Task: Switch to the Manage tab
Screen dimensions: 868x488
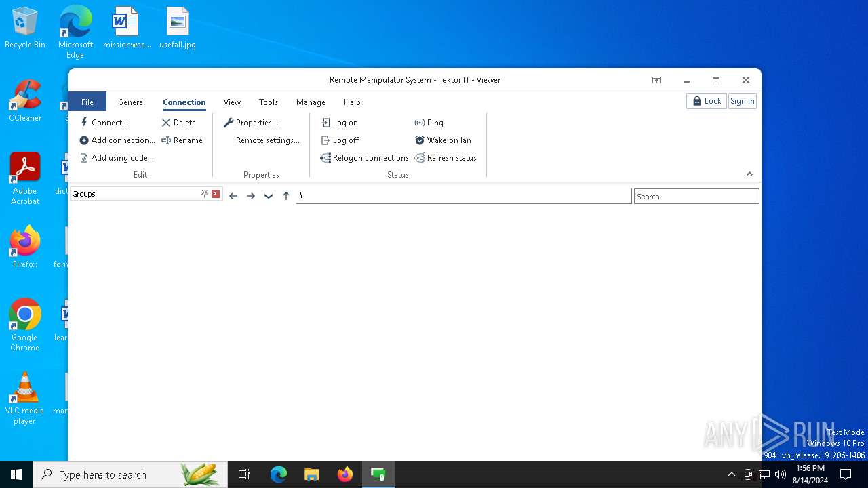Action: 311,102
